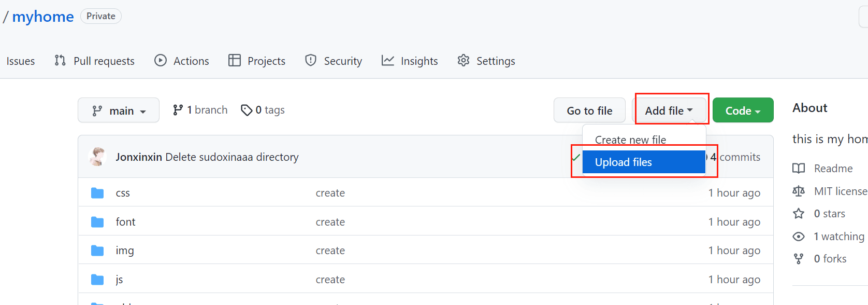This screenshot has width=868, height=305.
Task: Click the green commit status checkmark
Action: coord(576,157)
